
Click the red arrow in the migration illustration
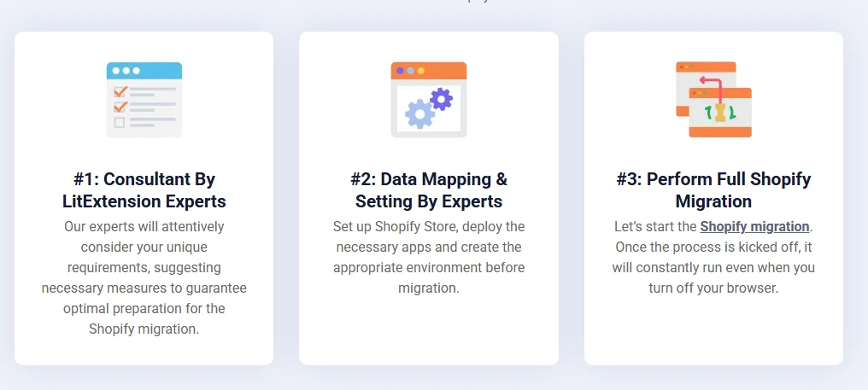(x=710, y=83)
